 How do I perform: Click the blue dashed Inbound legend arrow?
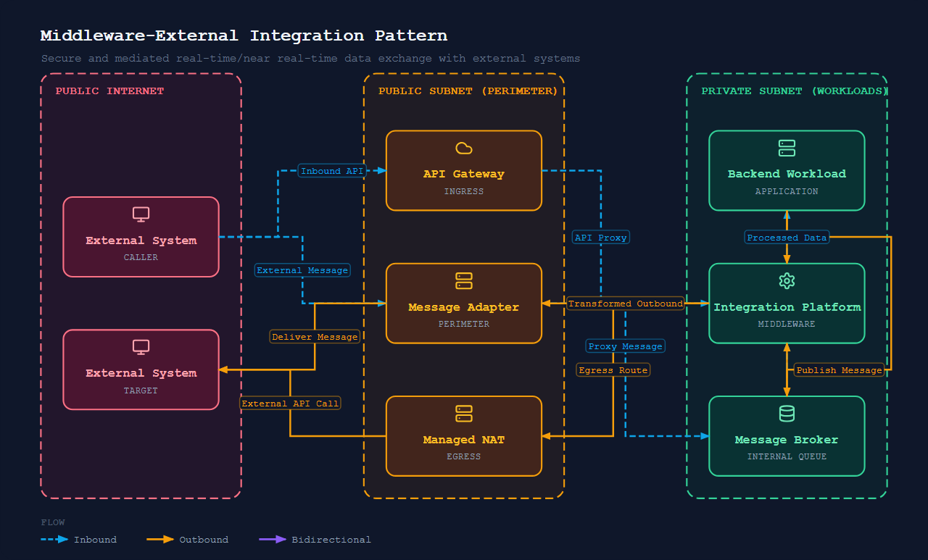55,540
